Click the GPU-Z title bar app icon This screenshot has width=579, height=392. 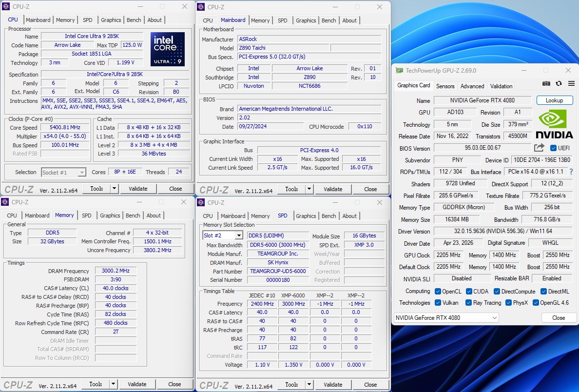click(x=399, y=70)
